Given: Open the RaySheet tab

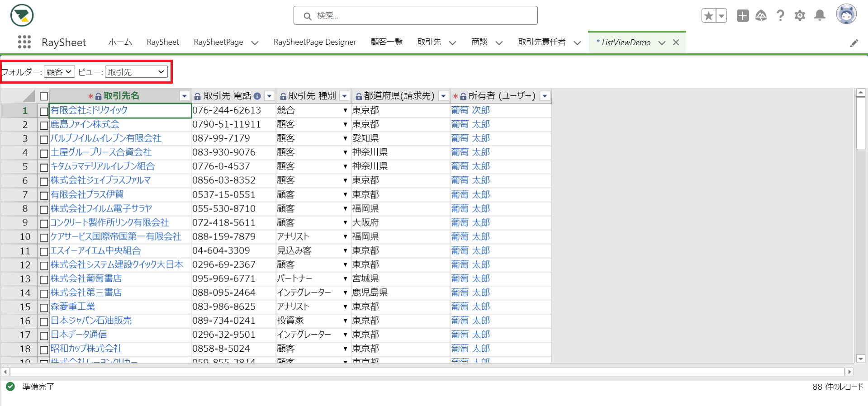Looking at the screenshot, I should pos(163,42).
